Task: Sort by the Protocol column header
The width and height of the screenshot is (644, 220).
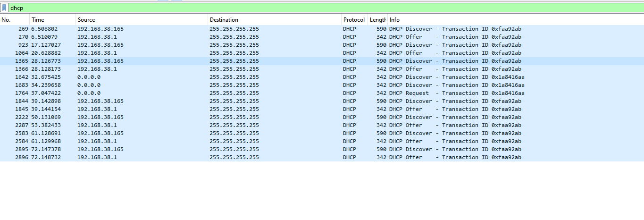Action: tap(354, 20)
